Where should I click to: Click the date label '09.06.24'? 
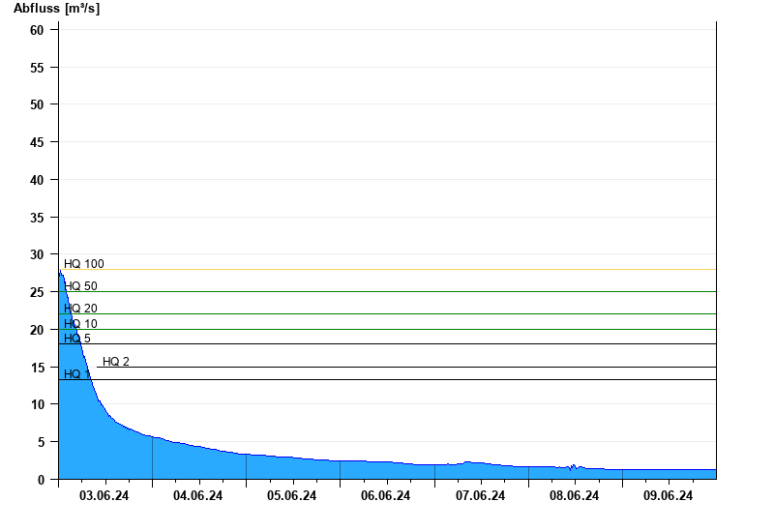668,495
